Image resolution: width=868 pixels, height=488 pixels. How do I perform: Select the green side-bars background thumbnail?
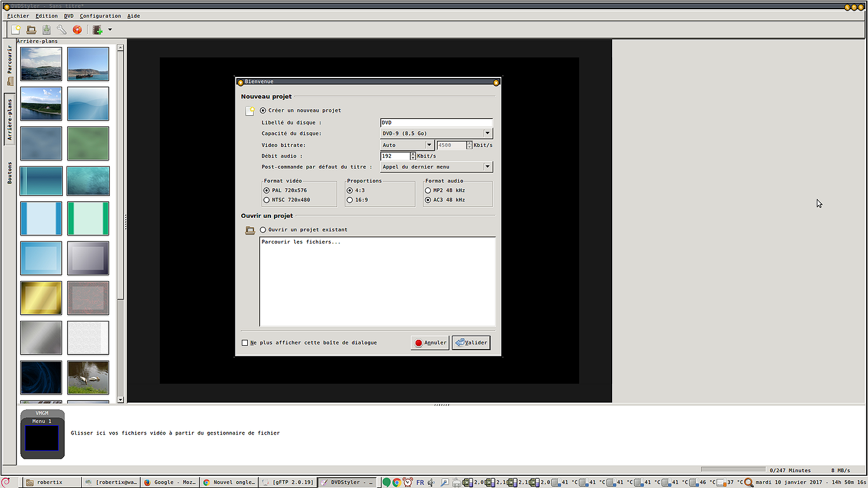point(88,218)
